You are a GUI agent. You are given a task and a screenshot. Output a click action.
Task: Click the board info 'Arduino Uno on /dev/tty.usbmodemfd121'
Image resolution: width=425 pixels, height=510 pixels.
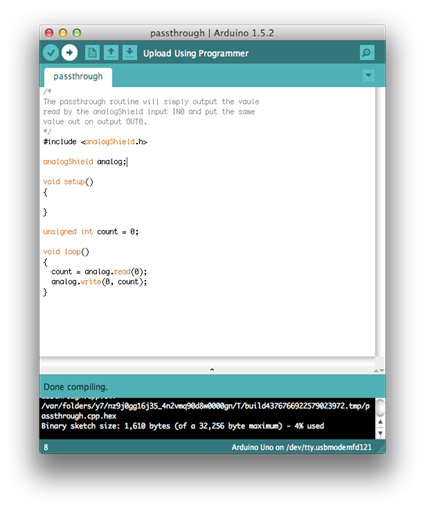pyautogui.click(x=302, y=447)
